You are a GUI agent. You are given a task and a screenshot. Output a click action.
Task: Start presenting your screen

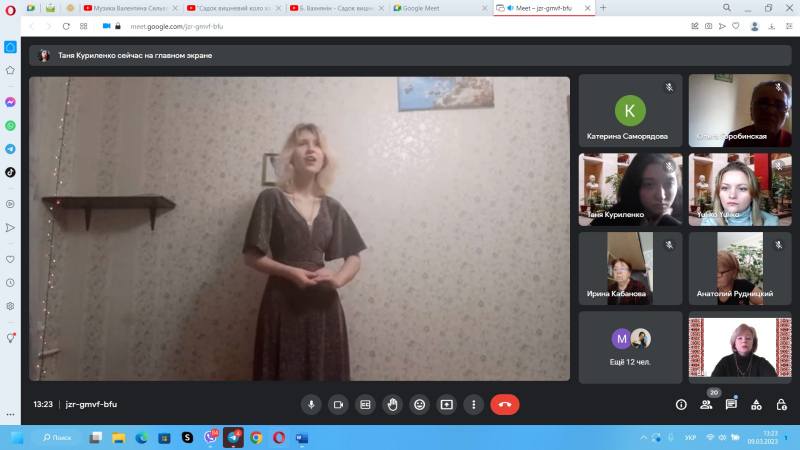[x=446, y=405]
